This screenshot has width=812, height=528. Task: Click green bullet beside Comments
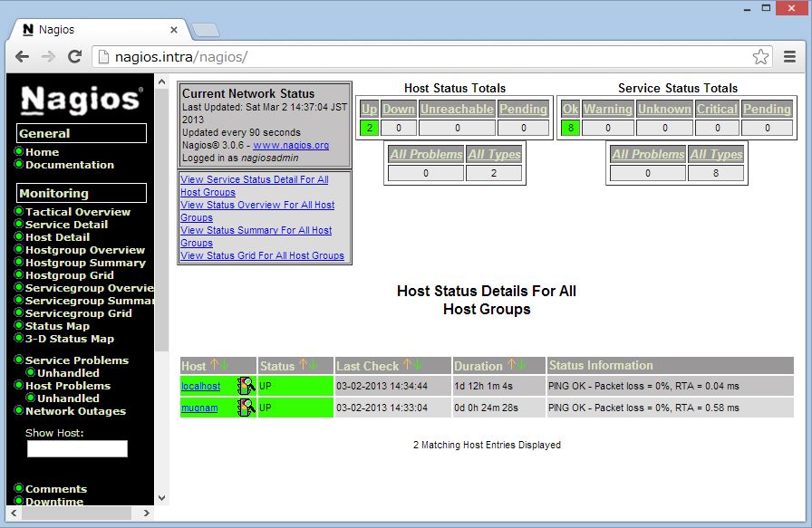[19, 488]
